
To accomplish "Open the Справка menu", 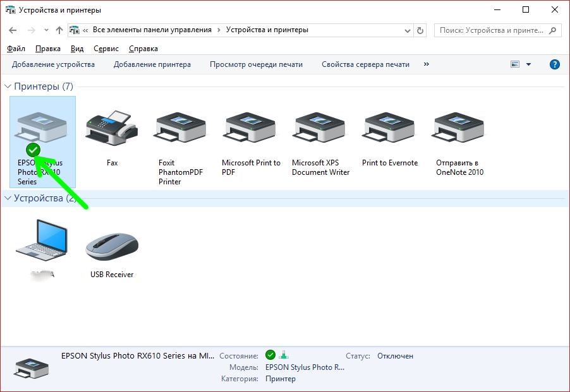I will pos(143,49).
